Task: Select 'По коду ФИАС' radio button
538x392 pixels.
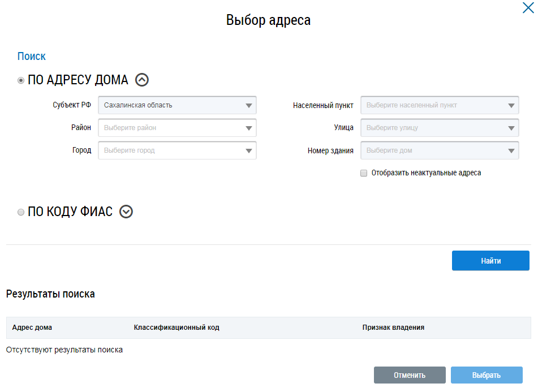Action: 21,212
